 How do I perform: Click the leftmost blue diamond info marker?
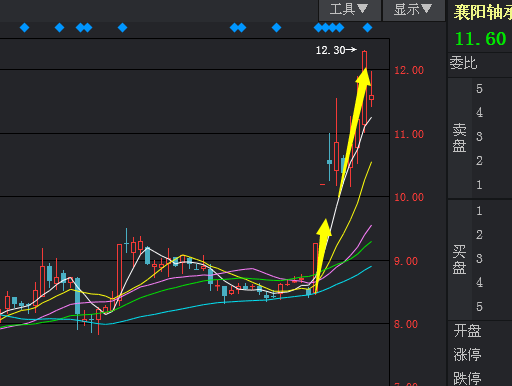click(x=25, y=28)
